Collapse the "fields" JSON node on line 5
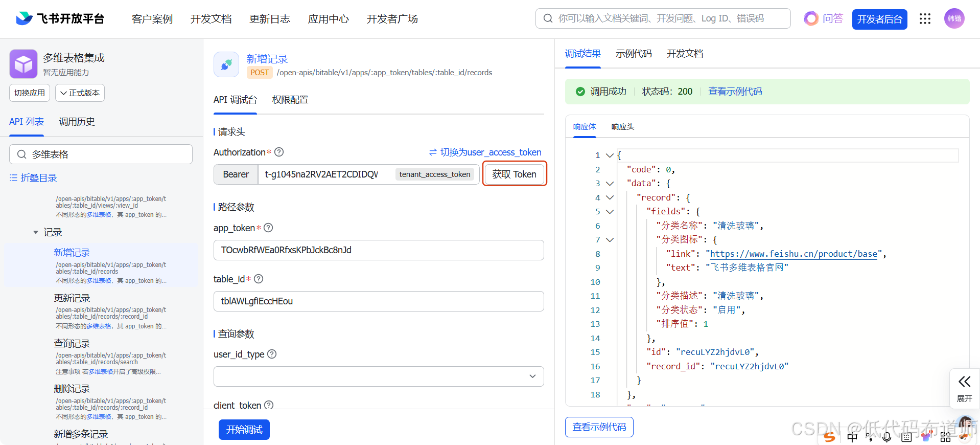Viewport: 980px width, 445px height. point(610,211)
